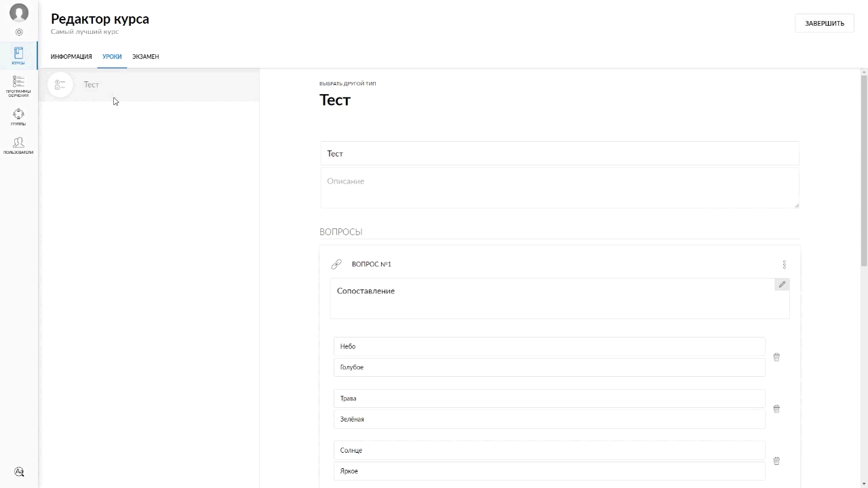The height and width of the screenshot is (488, 868).
Task: Click the Трава input field
Action: tap(549, 399)
